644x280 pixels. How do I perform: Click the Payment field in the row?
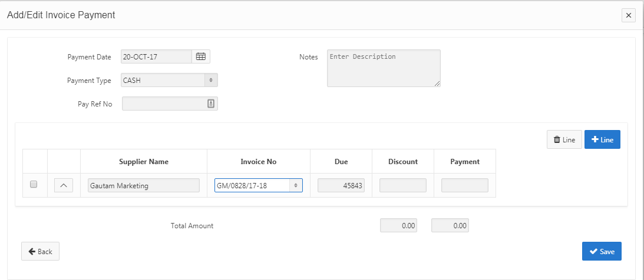(465, 185)
